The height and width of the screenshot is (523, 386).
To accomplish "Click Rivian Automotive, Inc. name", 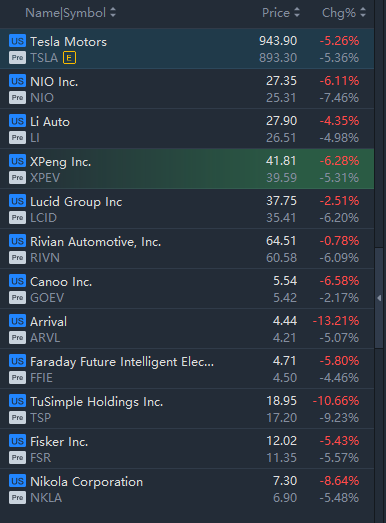I will point(95,241).
